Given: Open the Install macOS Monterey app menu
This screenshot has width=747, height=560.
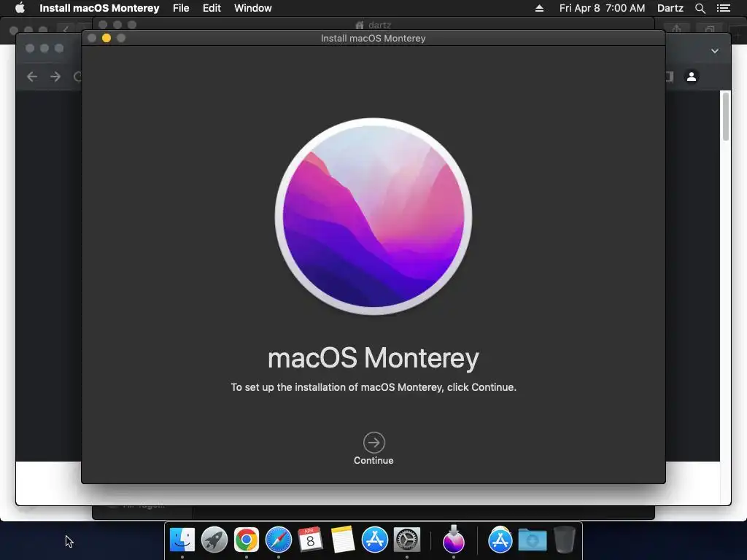Looking at the screenshot, I should [x=99, y=8].
